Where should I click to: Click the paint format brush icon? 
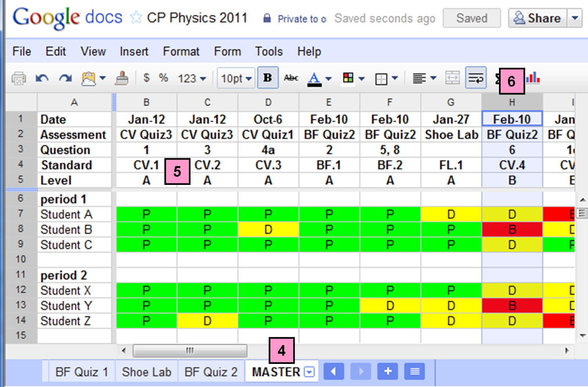[x=122, y=78]
